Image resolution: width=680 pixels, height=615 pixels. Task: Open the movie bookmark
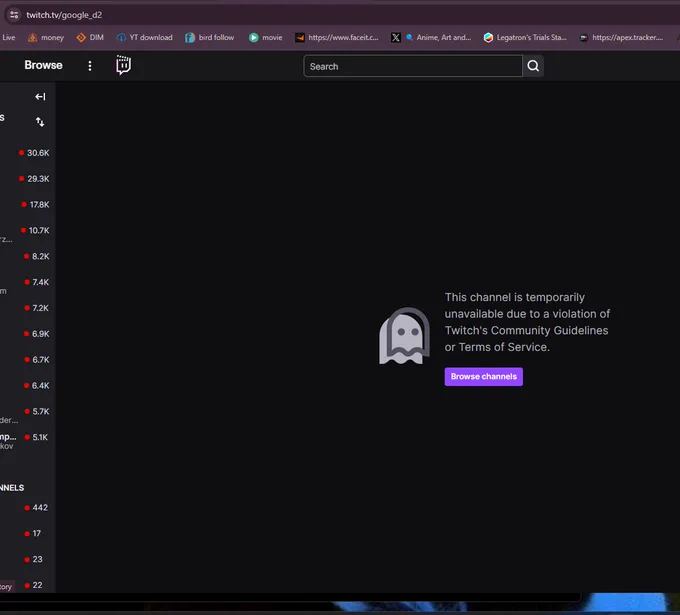(x=265, y=38)
